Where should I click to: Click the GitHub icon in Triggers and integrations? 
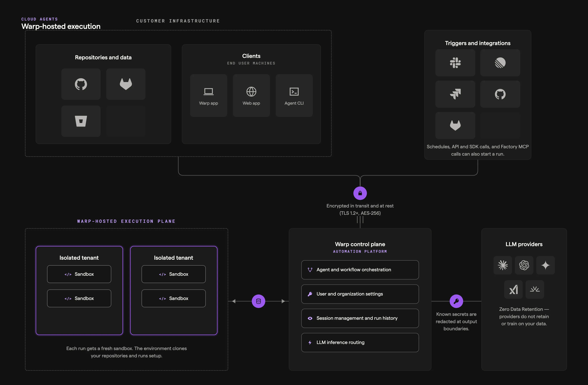coord(500,94)
